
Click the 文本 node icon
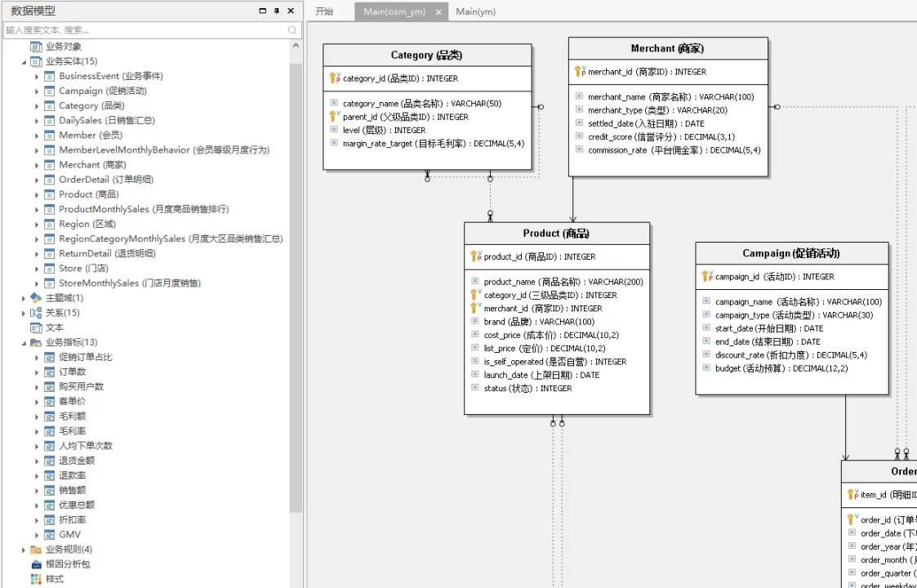pos(36,327)
